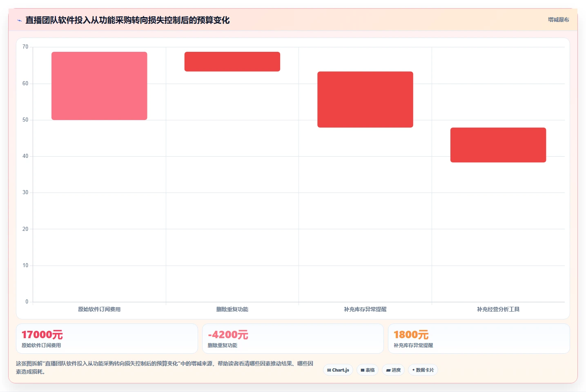586x392 pixels.
Task: Click the 原始软件订阅费用 pink bar
Action: [x=99, y=86]
